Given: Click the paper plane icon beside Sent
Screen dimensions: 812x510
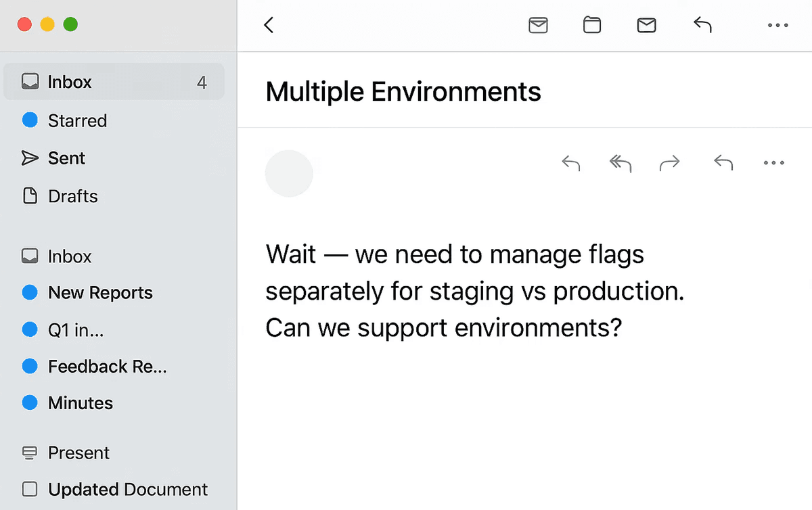Looking at the screenshot, I should (x=30, y=158).
